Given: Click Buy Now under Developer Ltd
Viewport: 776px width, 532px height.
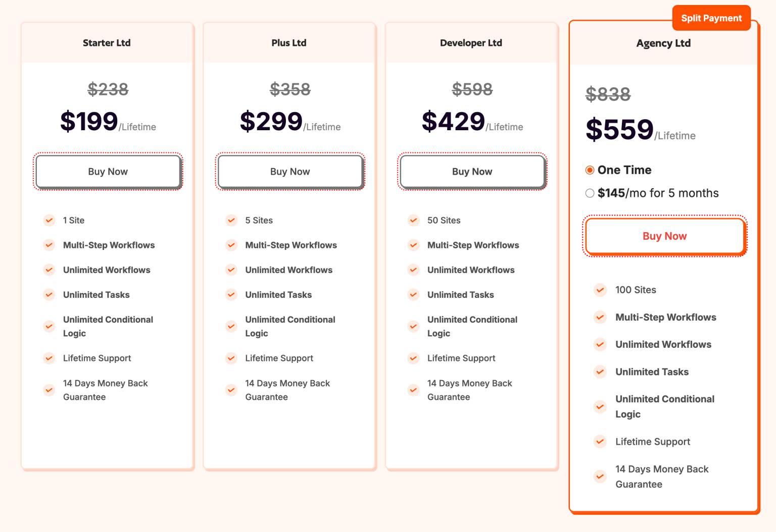Looking at the screenshot, I should pos(472,172).
